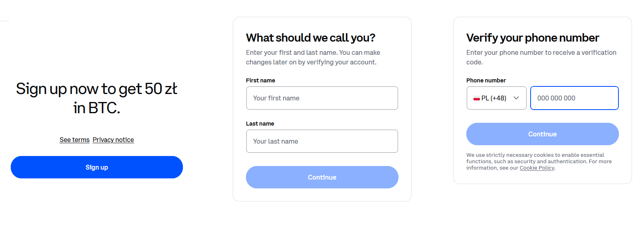Focus the Your first name field

[322, 98]
